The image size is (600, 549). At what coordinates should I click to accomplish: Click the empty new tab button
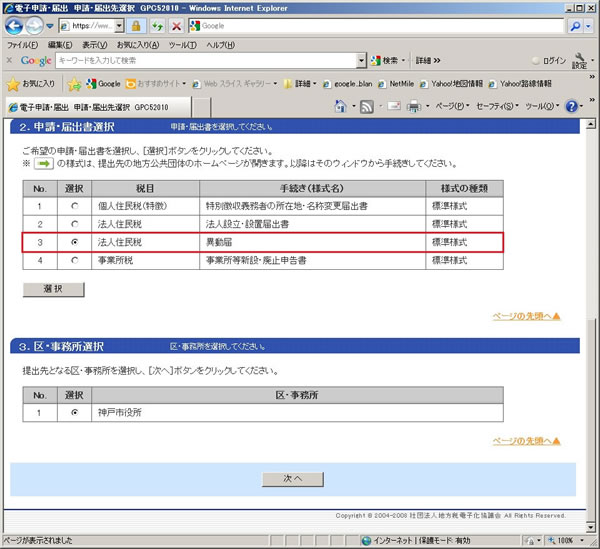pos(201,108)
